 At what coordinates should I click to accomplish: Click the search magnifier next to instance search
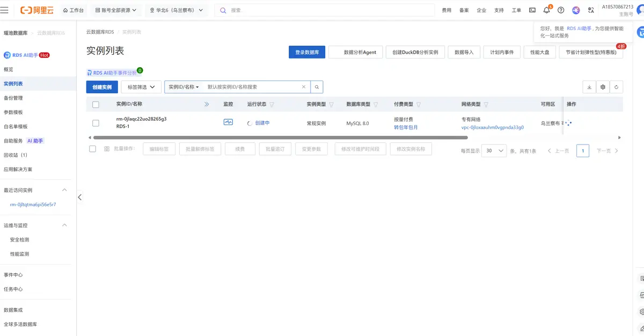(x=317, y=87)
